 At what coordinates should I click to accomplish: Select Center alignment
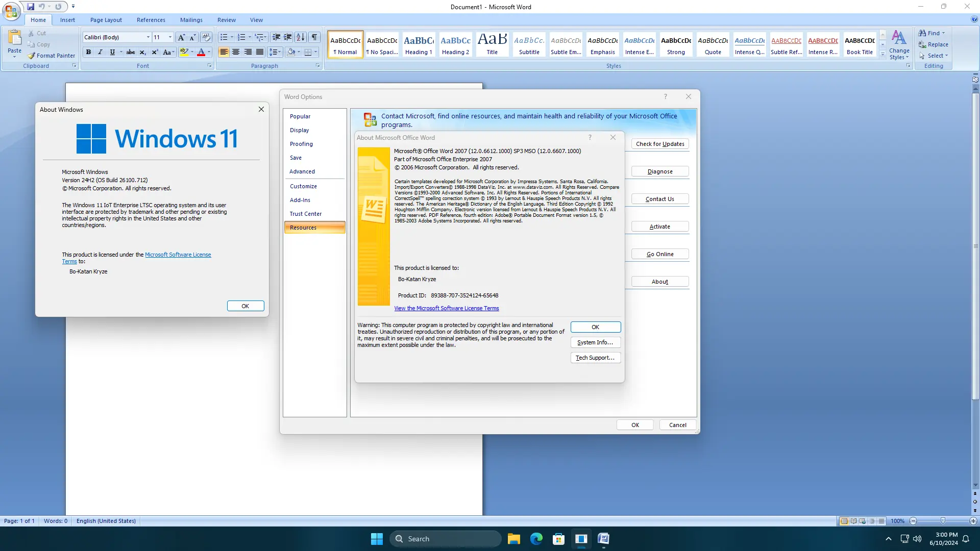236,52
